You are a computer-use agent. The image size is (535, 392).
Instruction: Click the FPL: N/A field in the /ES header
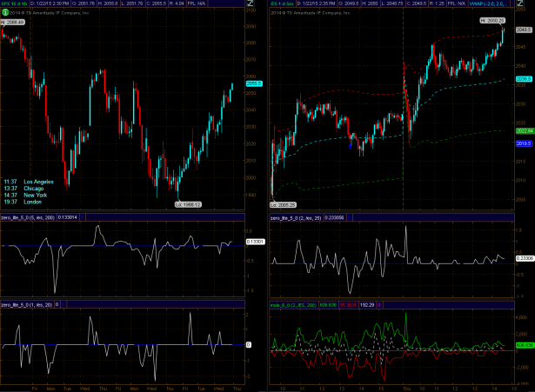[x=457, y=3]
